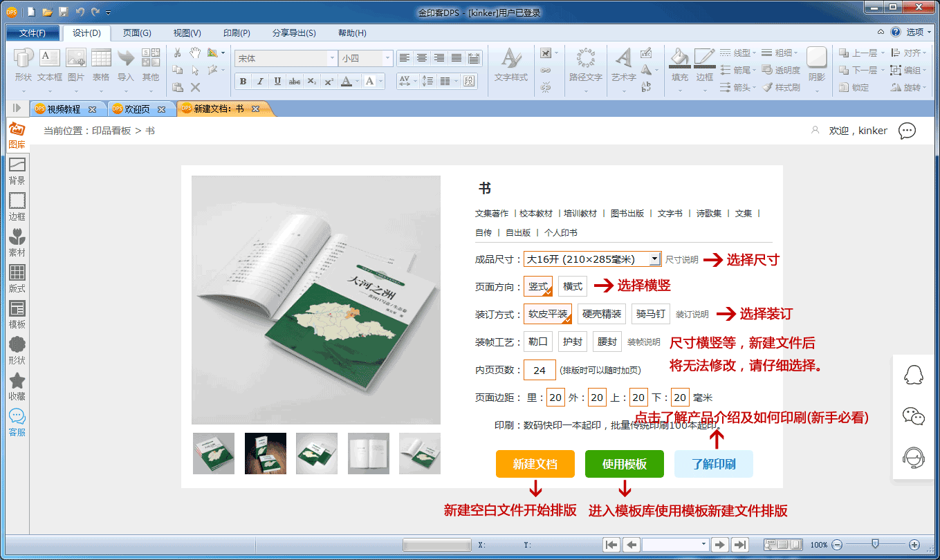Toggle the 勒口 binding craft option
Viewport: 940px width, 560px height.
point(537,342)
